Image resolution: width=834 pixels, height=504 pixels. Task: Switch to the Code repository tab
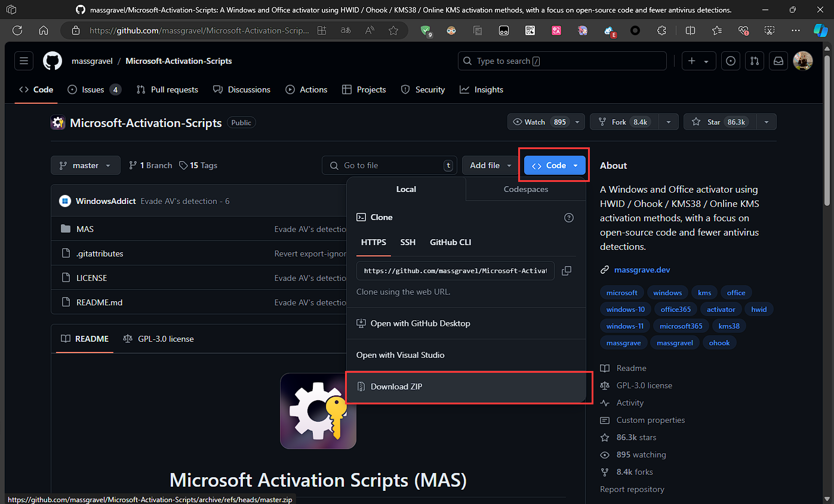[36, 89]
